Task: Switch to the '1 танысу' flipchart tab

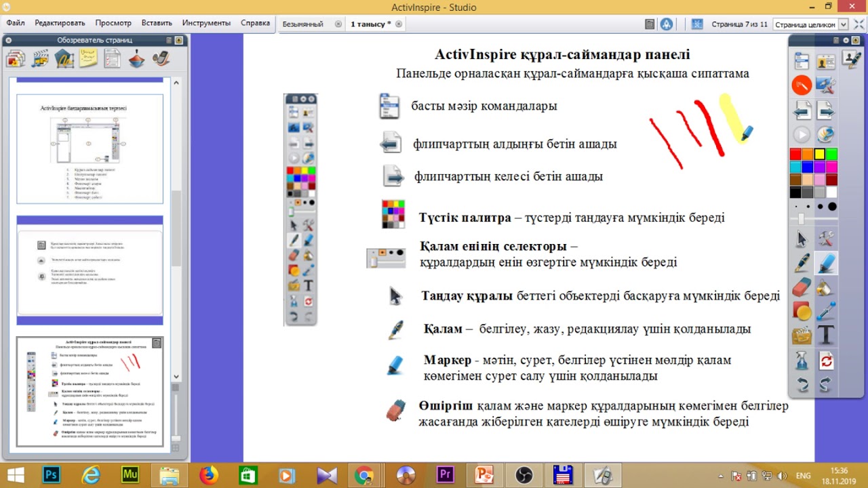Action: pyautogui.click(x=370, y=24)
